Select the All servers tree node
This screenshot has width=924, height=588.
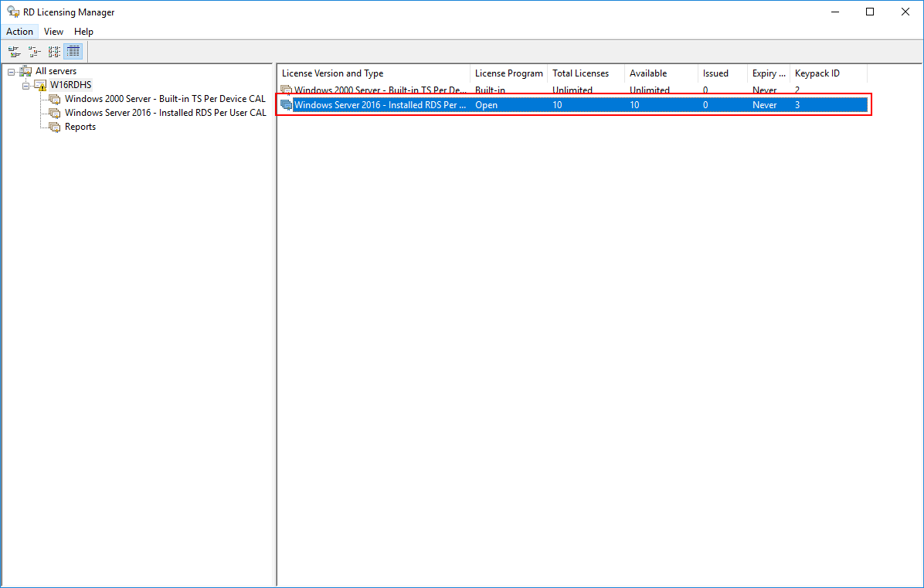pos(56,71)
